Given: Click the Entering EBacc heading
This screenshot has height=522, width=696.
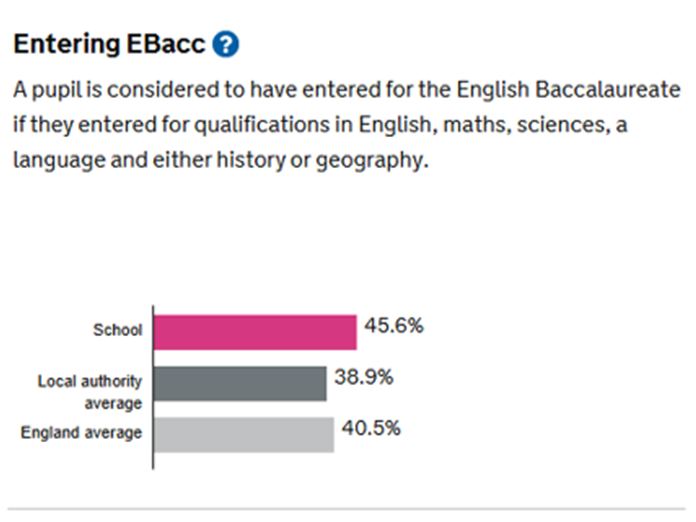Looking at the screenshot, I should [x=110, y=44].
